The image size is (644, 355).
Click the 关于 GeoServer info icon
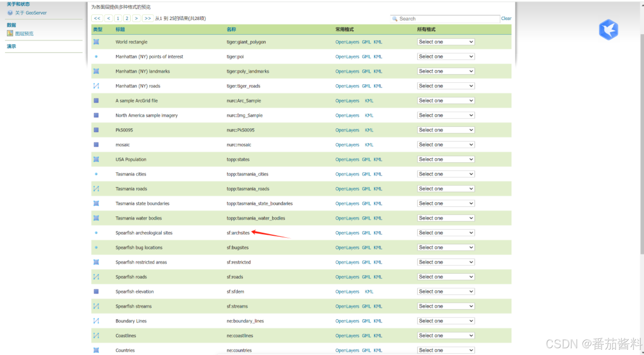pyautogui.click(x=10, y=13)
